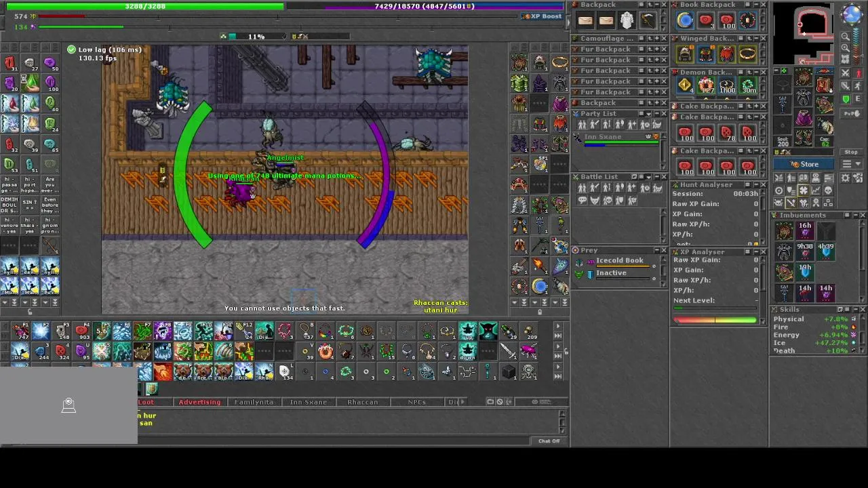Open the options gear icon
This screenshot has height=488, width=868.
(845, 178)
